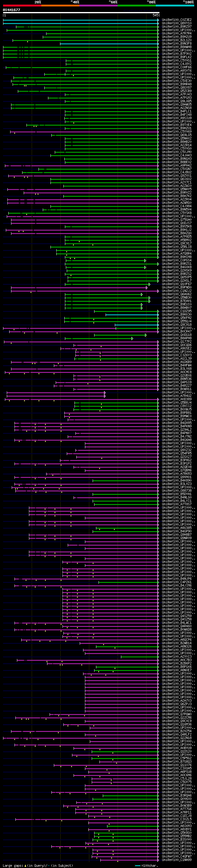
Task: Select hit label UniRef100_B9H1J2
Action: pos(177,230)
